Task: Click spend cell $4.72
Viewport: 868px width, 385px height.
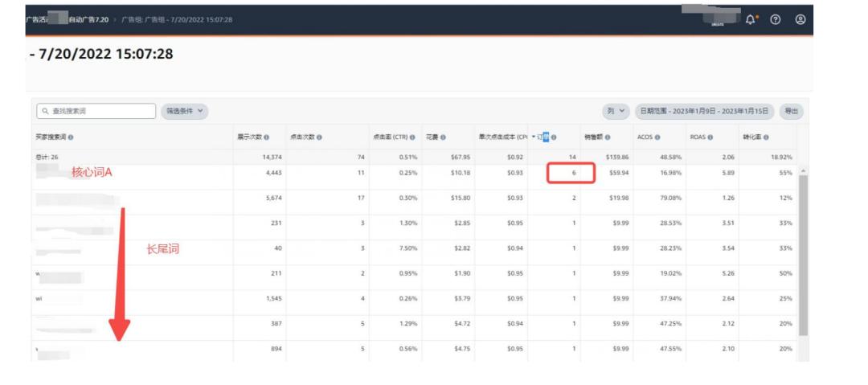Action: pyautogui.click(x=462, y=323)
